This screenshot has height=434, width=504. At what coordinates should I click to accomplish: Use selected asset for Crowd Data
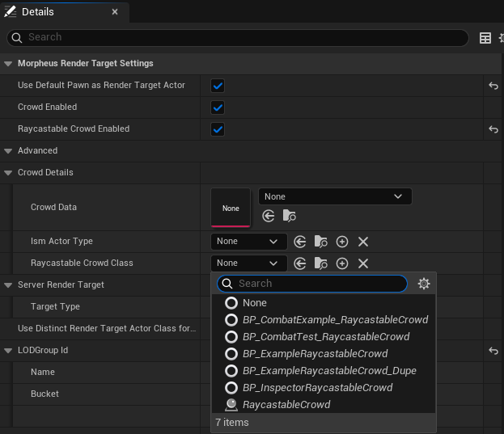pos(269,216)
